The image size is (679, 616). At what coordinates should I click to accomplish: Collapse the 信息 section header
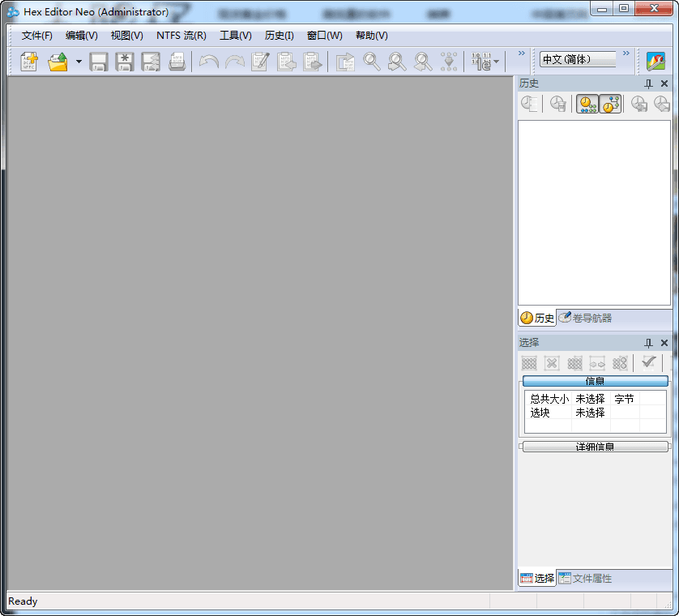[x=595, y=381]
